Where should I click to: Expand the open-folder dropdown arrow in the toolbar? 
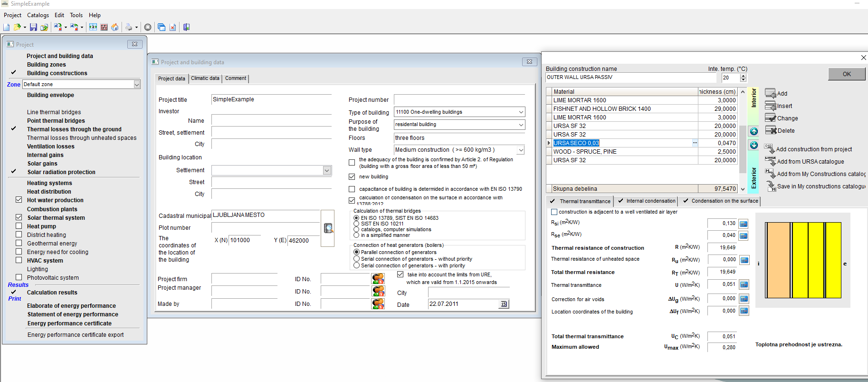click(x=25, y=28)
